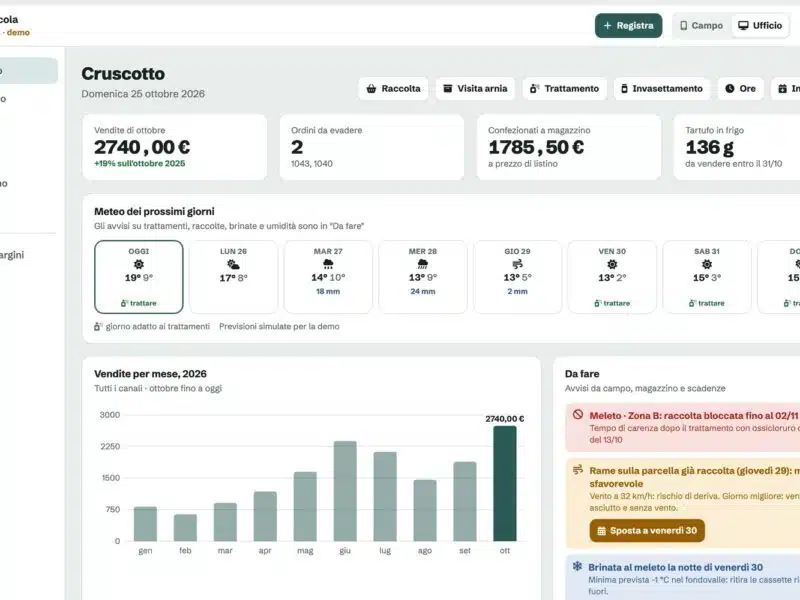
Task: Open the Rame sulla parcella alert
Action: (x=683, y=503)
